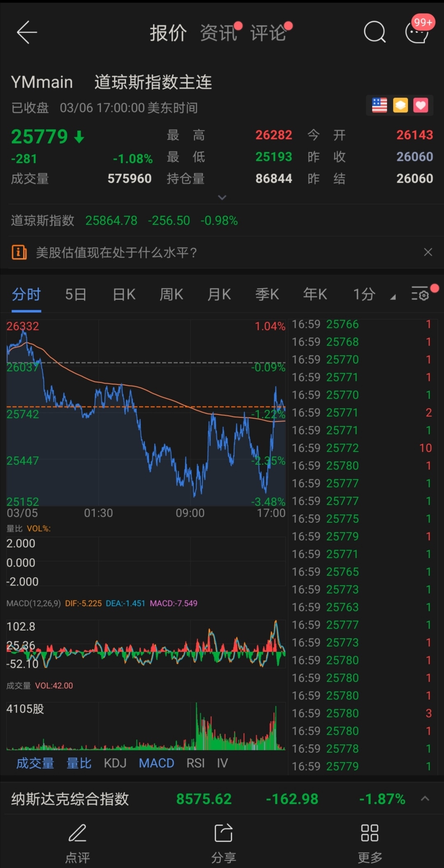Viewport: 444px width, 868px height.
Task: Expand the 纳斯达克综合指数 bar chevron
Action: pos(425,798)
